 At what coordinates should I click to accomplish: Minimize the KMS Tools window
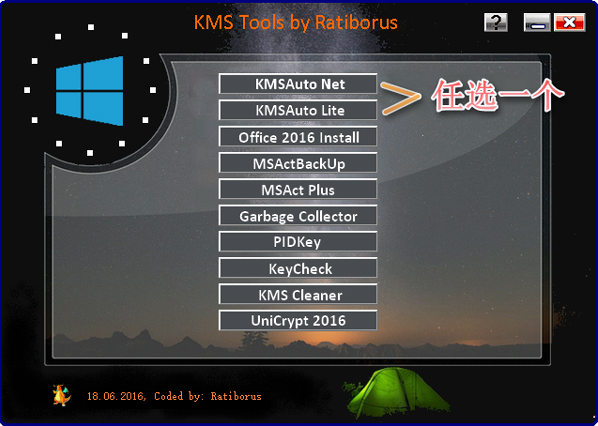point(537,22)
